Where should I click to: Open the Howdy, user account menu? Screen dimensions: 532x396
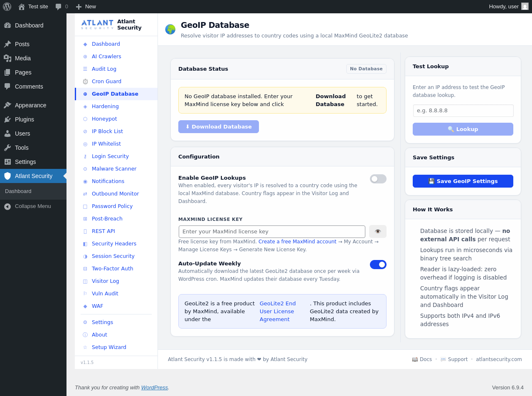509,7
